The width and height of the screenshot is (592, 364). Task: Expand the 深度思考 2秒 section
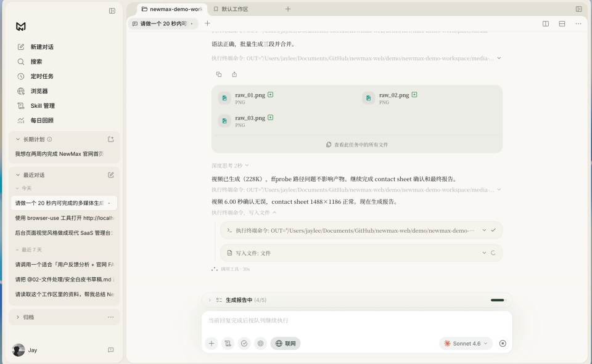(x=230, y=166)
